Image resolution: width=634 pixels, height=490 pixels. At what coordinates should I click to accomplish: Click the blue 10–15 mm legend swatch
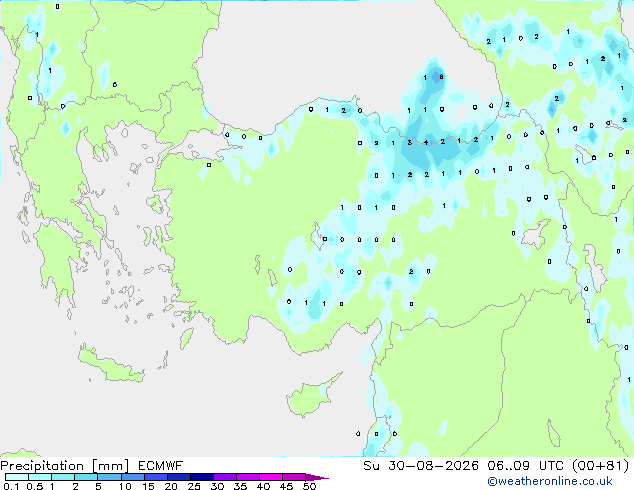[133, 477]
